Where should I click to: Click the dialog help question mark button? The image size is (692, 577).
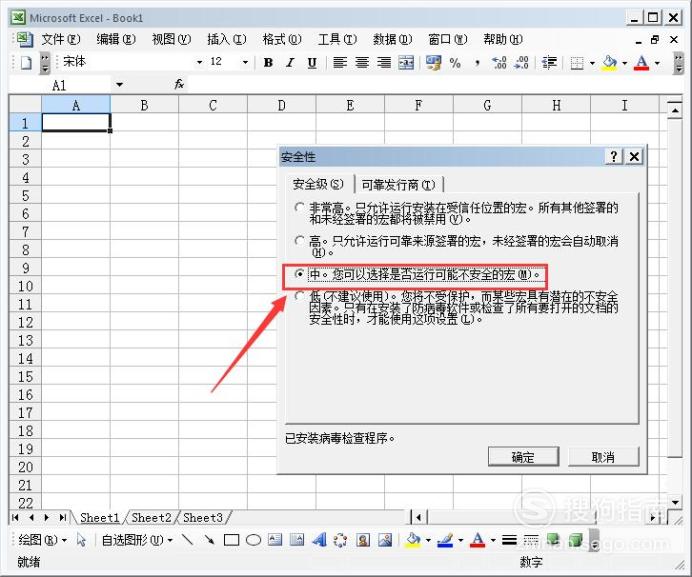pyautogui.click(x=614, y=156)
